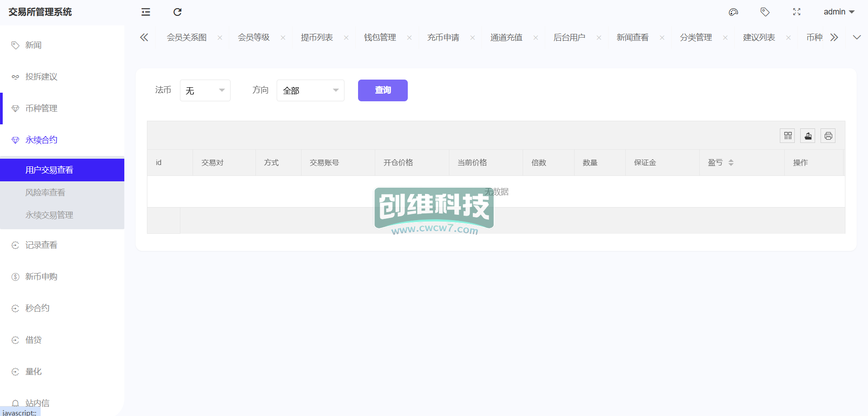Expand the admin user menu
868x416 pixels.
coord(839,12)
